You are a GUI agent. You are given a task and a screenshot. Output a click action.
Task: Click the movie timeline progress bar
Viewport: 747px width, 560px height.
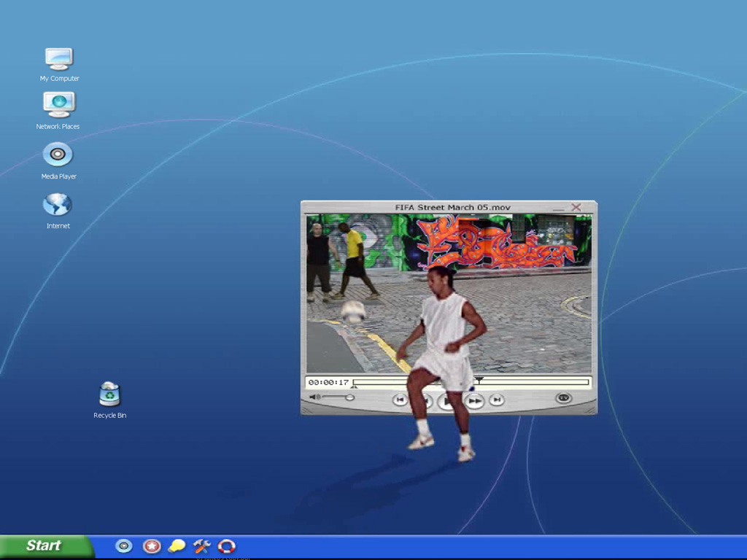(x=472, y=382)
